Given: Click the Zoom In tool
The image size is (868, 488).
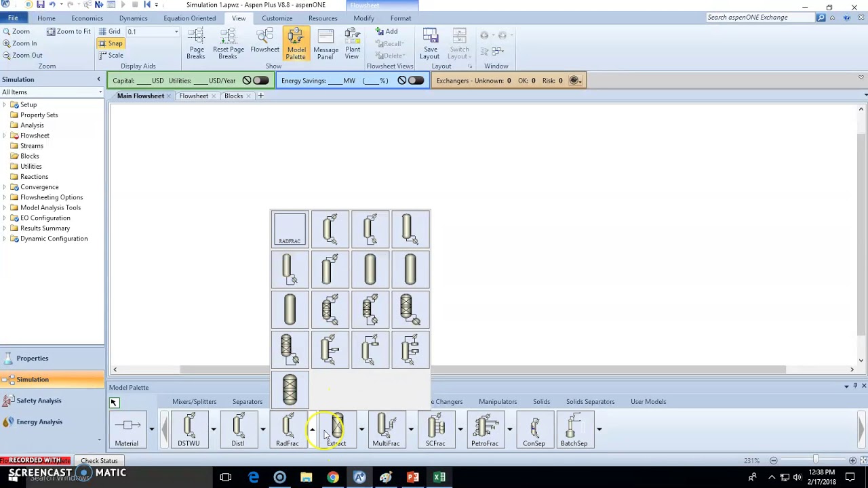Looking at the screenshot, I should (20, 43).
